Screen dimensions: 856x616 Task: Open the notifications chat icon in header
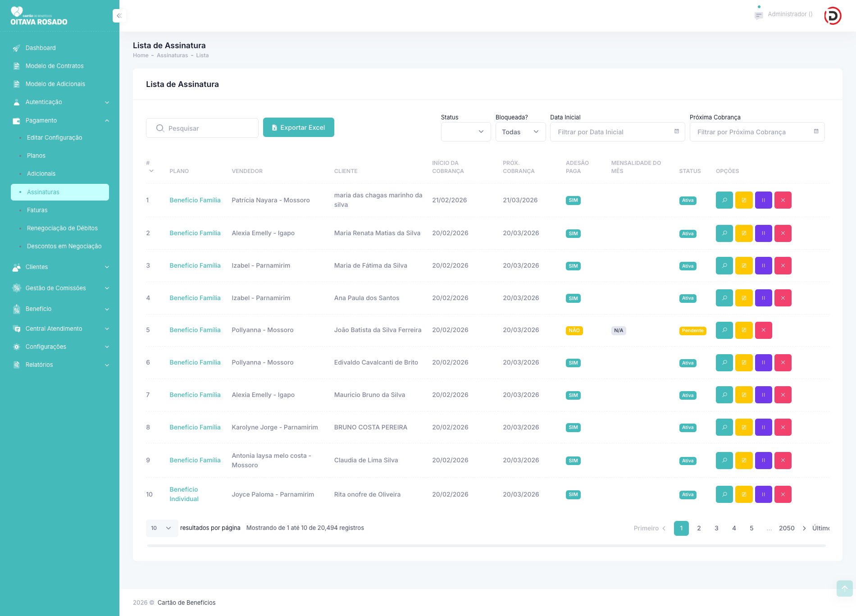pos(759,16)
